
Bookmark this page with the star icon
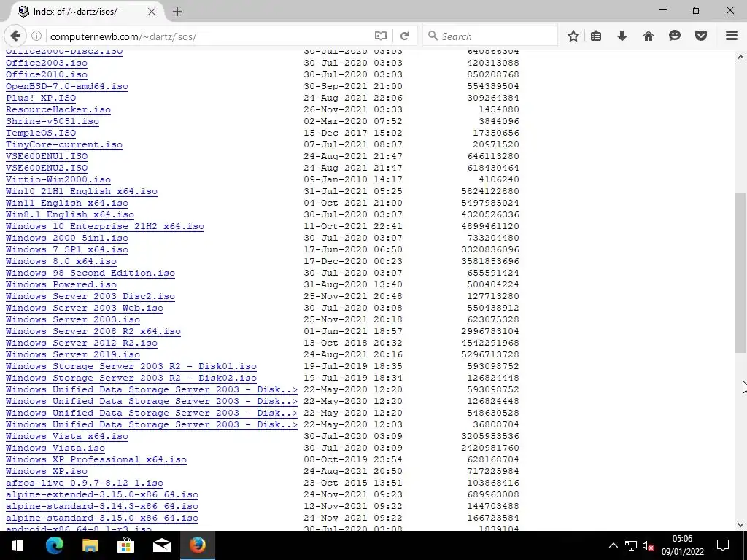click(x=573, y=36)
